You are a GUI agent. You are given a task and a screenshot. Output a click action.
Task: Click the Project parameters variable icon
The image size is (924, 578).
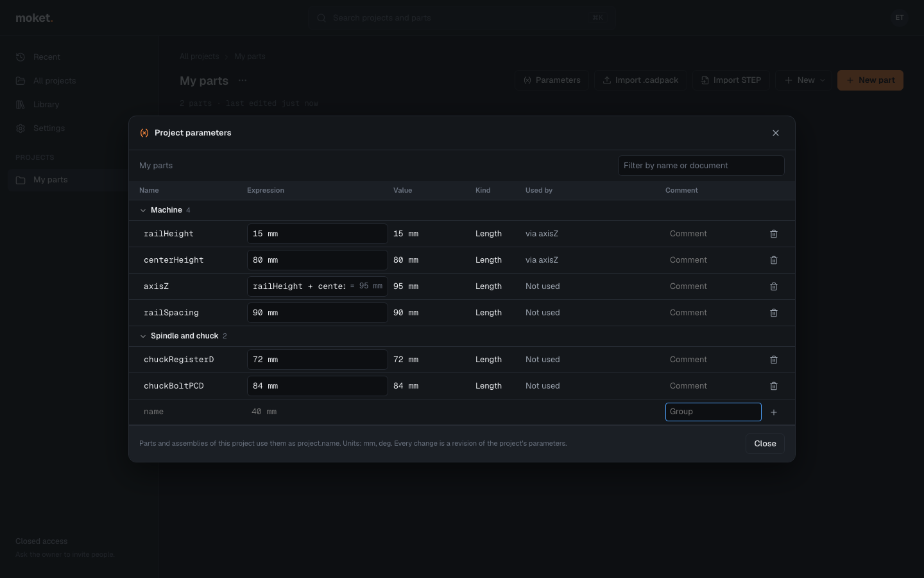(x=144, y=133)
